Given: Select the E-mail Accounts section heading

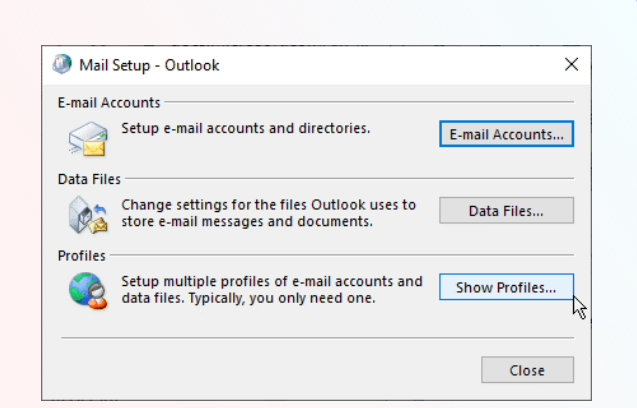Looking at the screenshot, I should click(109, 102).
